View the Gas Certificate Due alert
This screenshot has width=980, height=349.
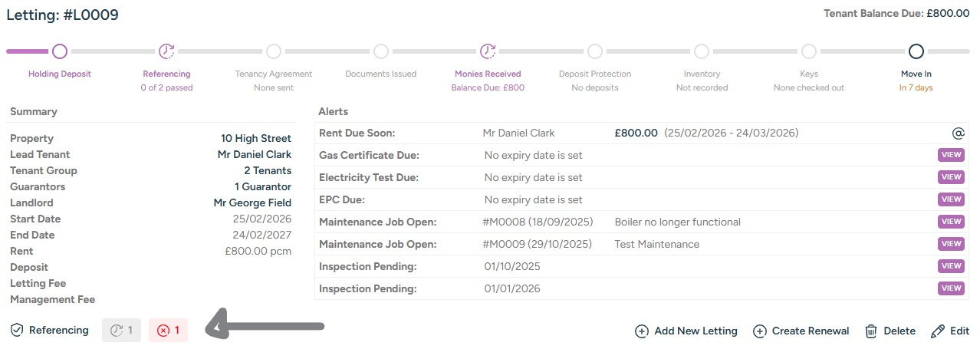951,155
